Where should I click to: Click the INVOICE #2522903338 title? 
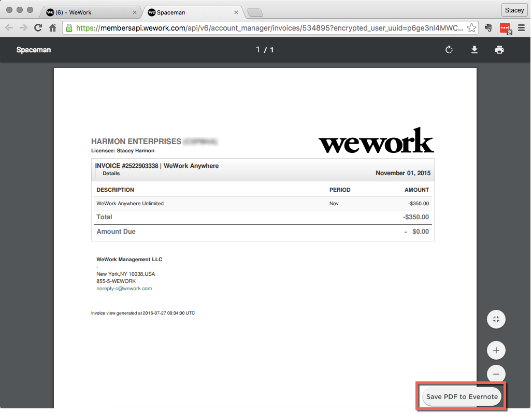click(x=157, y=166)
